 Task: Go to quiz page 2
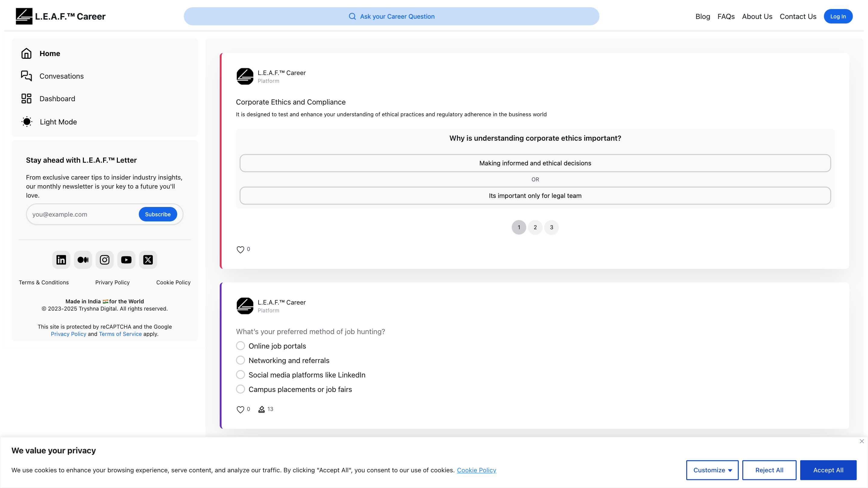pyautogui.click(x=535, y=227)
